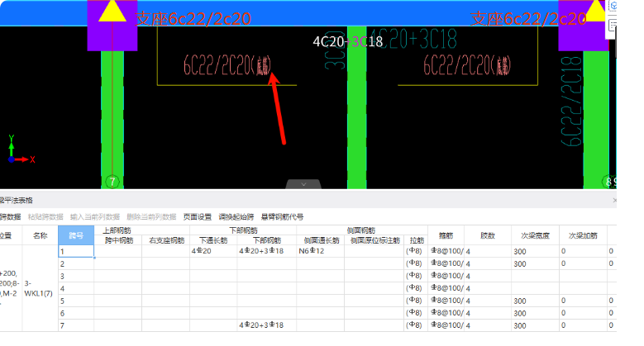
Task: Click the 粘贴跨数据 toolbar button
Action: point(45,216)
